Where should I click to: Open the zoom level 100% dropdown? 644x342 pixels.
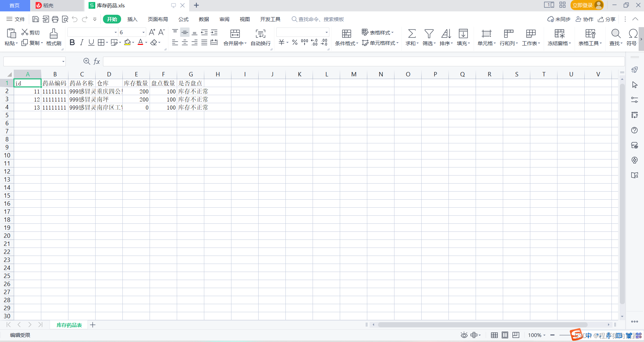coord(537,335)
